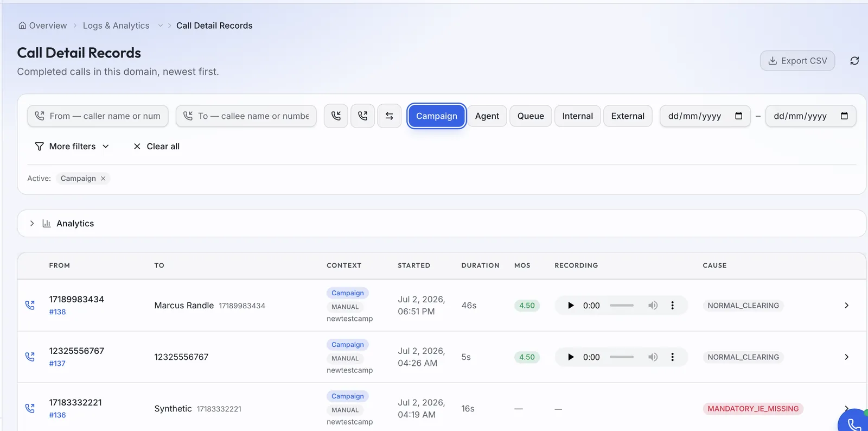Screen dimensions: 868x431
Task: Click the refresh icon beside Export CSV
Action: [854, 61]
